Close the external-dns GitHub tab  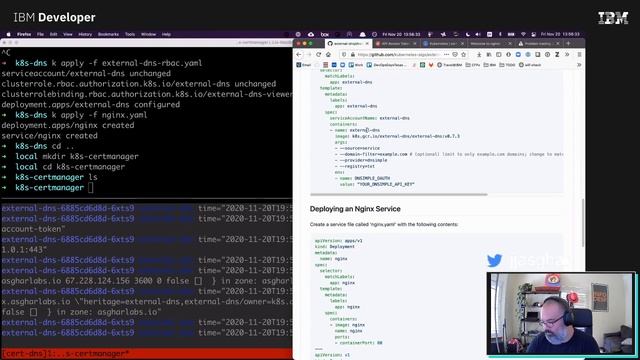[367, 43]
